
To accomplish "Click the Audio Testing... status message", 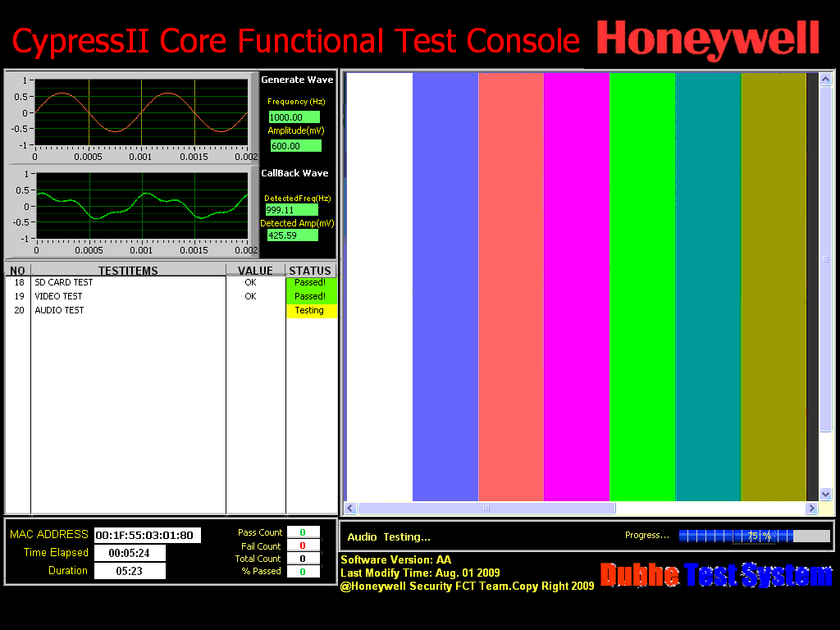I will pos(389,536).
